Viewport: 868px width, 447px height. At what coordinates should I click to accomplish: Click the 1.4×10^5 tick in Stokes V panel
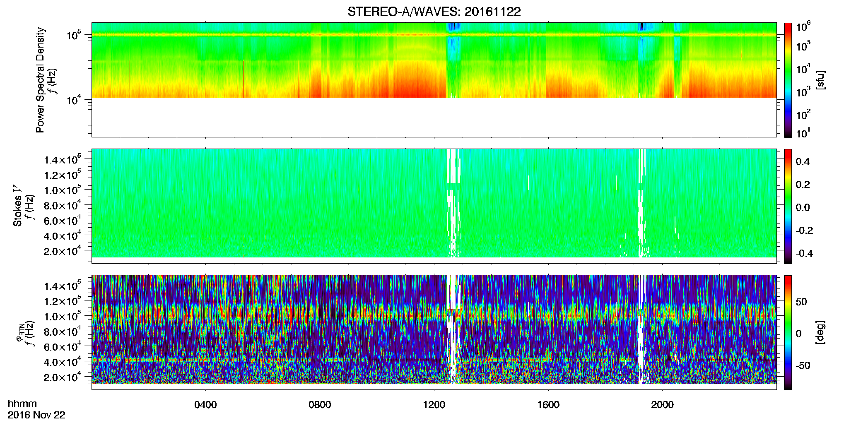[63, 160]
